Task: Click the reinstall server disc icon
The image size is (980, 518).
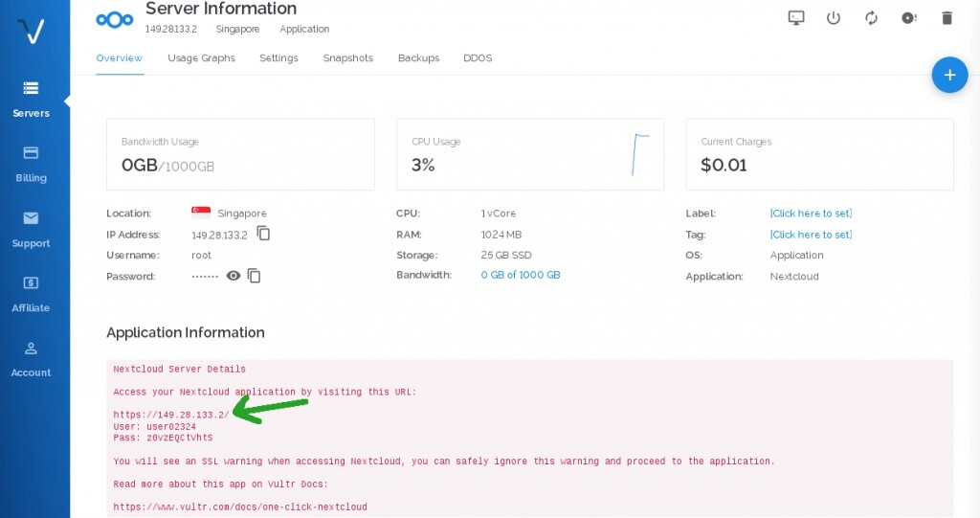Action: pos(909,18)
